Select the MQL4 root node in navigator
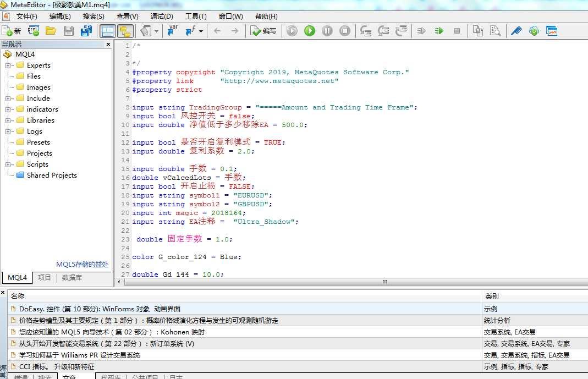 pyautogui.click(x=25, y=54)
